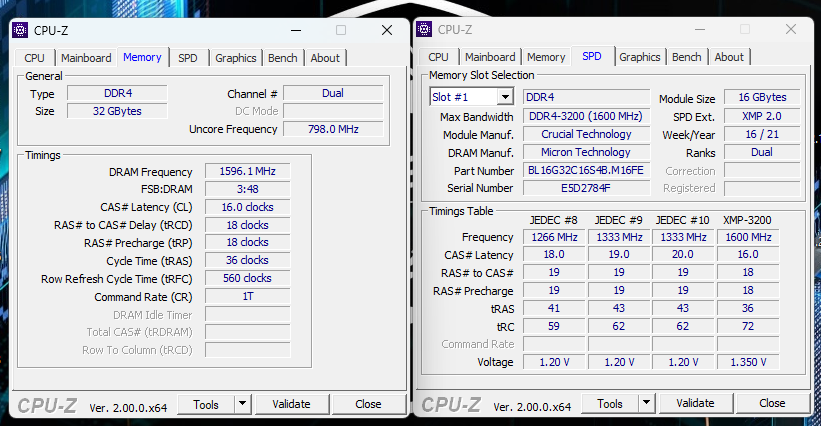Click Week/Year value 16 / 21
Image resolution: width=821 pixels, height=426 pixels.
[x=762, y=134]
